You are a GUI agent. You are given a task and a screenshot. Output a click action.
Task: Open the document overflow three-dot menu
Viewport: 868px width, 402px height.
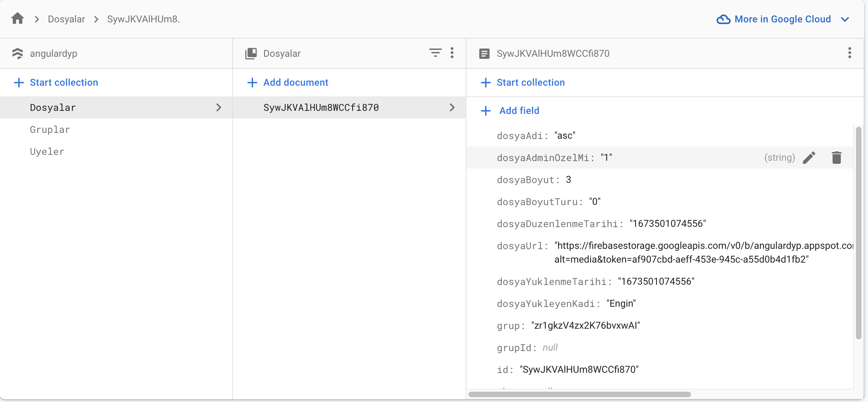tap(849, 53)
